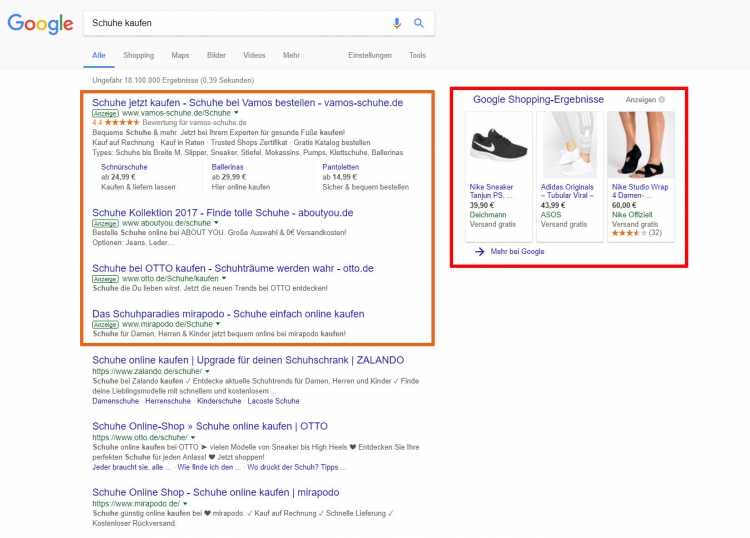The height and width of the screenshot is (538, 750).
Task: Open the Damenschuhe sitelink under Zalando
Action: [x=115, y=401]
